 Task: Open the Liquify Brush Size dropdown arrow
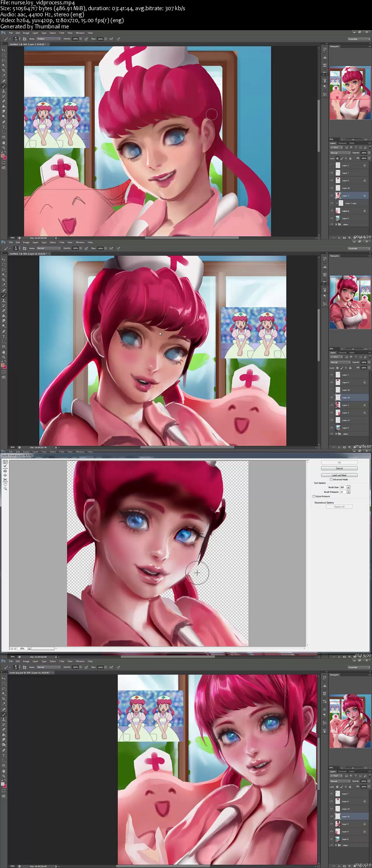pyautogui.click(x=348, y=487)
